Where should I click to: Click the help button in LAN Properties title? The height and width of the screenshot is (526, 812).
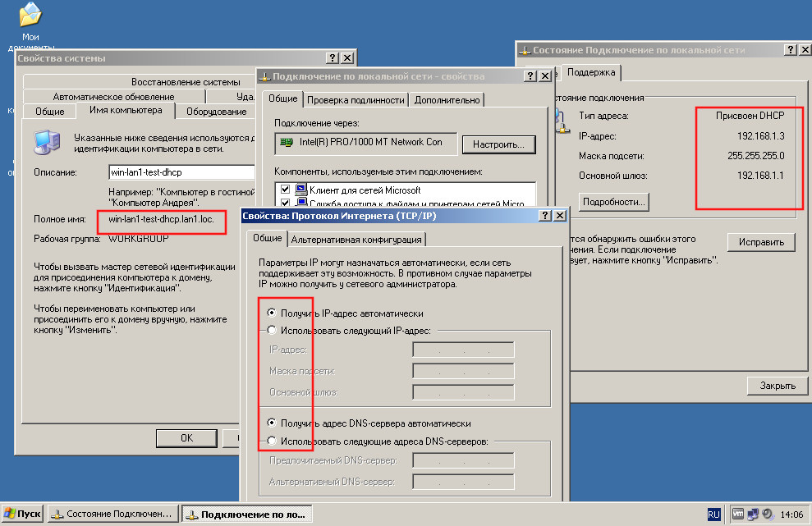coord(530,76)
